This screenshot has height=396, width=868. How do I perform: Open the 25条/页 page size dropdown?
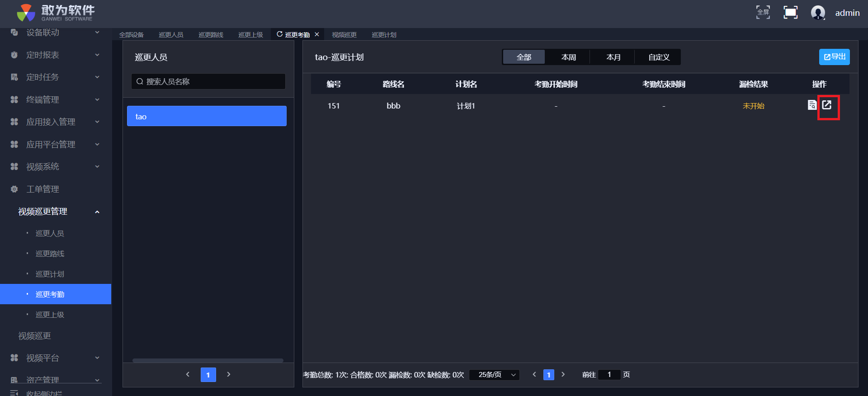point(495,375)
